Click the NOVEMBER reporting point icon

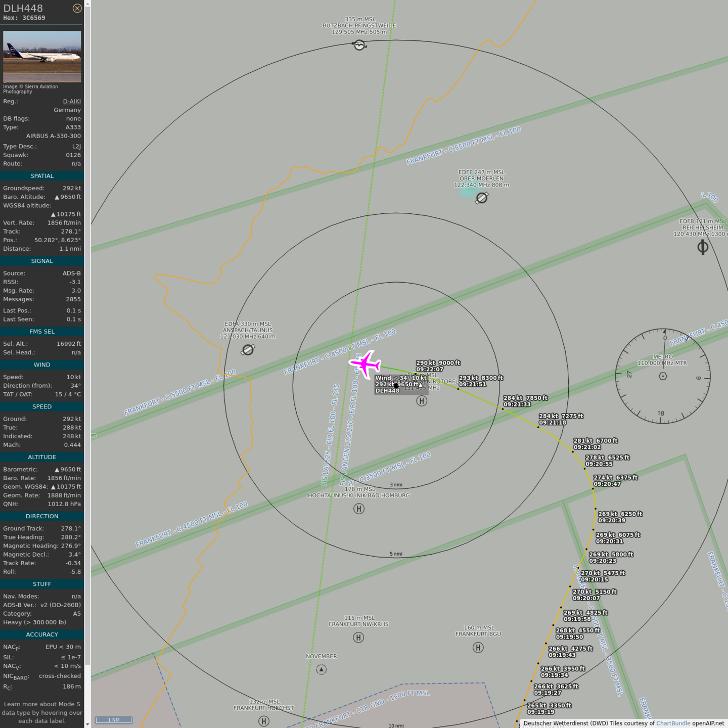(322, 669)
